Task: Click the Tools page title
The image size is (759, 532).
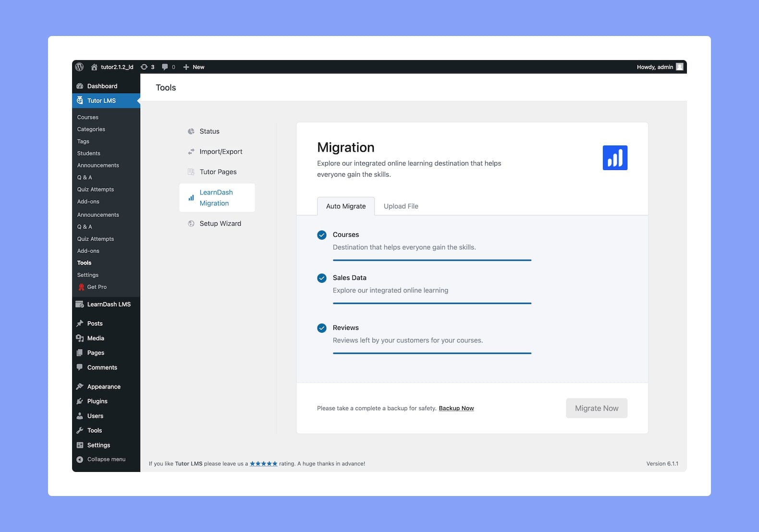Action: [x=166, y=87]
